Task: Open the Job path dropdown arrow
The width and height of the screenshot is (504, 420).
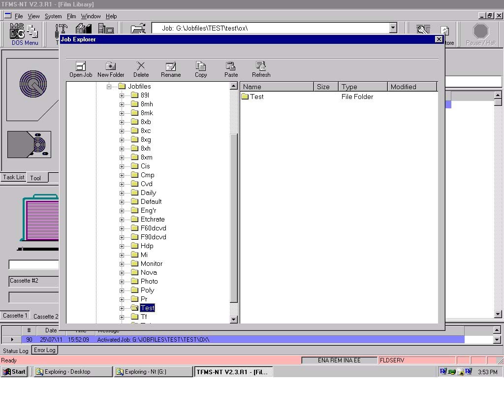Action: click(x=393, y=28)
